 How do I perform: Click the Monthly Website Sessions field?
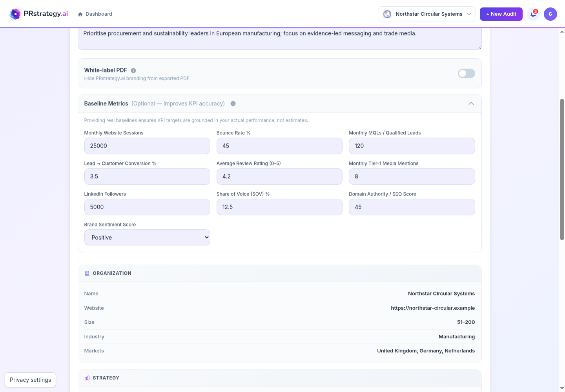147,146
